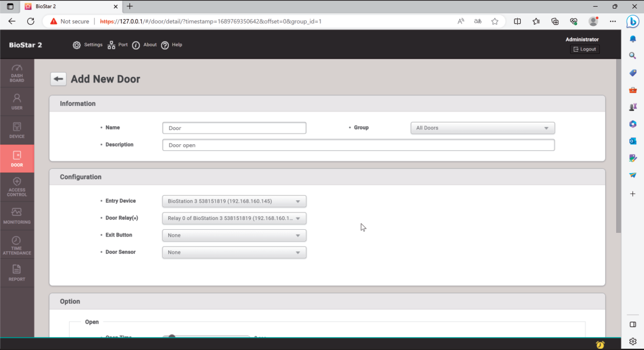Open the Settings menu in top bar

[88, 45]
